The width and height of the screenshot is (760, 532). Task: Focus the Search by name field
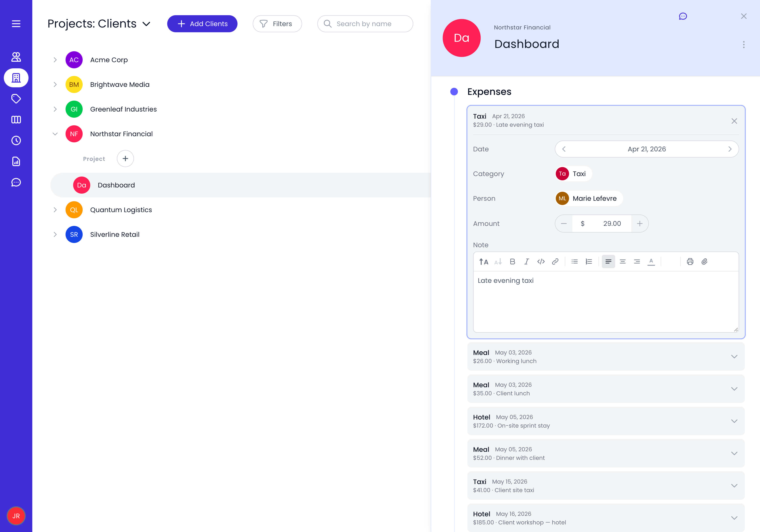click(365, 24)
